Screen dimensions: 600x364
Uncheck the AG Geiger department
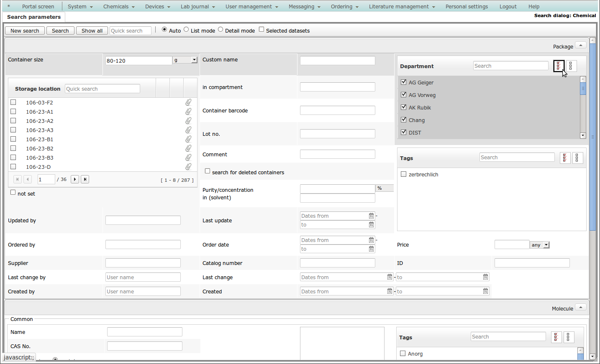click(404, 82)
